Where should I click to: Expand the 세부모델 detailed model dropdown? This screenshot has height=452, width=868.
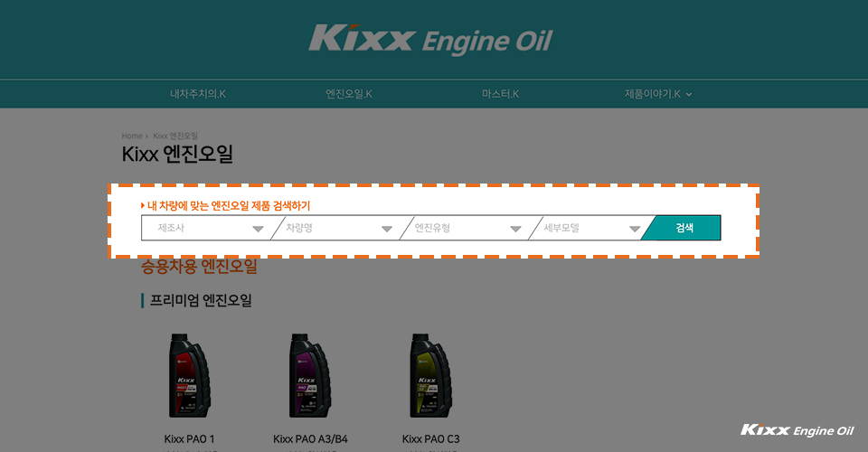590,228
